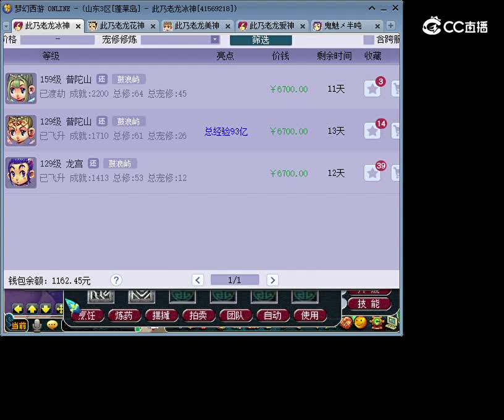Click the 自动 button
Image resolution: width=504 pixels, height=420 pixels.
[272, 316]
